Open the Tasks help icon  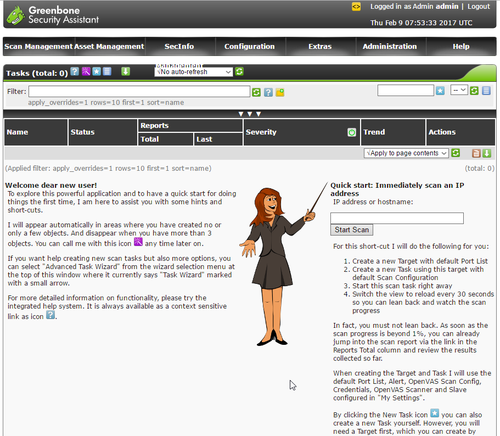pyautogui.click(x=75, y=71)
